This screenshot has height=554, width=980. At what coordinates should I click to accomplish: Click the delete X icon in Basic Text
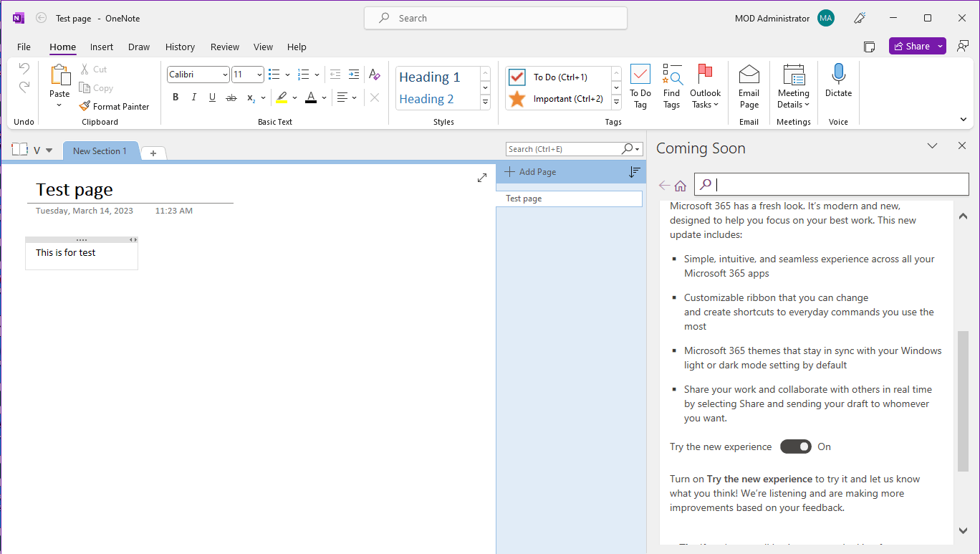[374, 97]
